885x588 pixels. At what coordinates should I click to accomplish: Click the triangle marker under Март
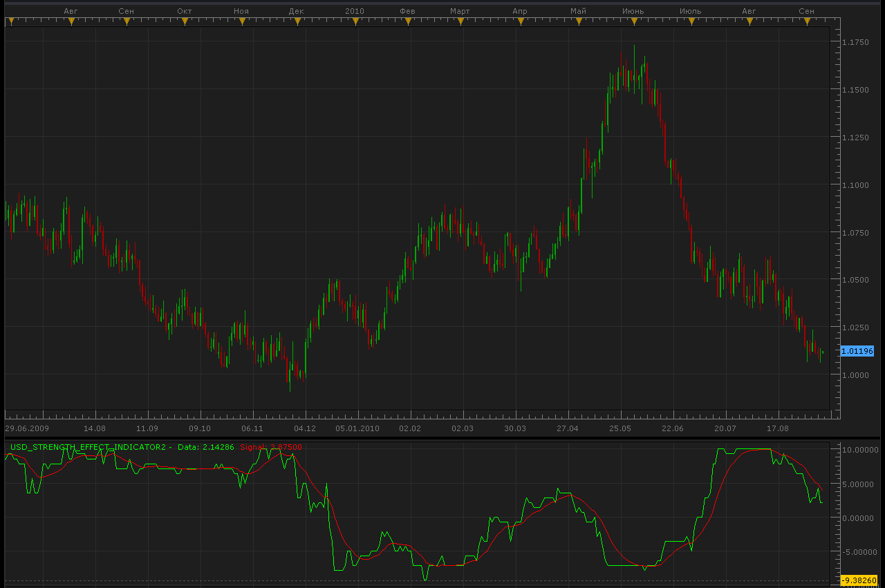pyautogui.click(x=460, y=23)
